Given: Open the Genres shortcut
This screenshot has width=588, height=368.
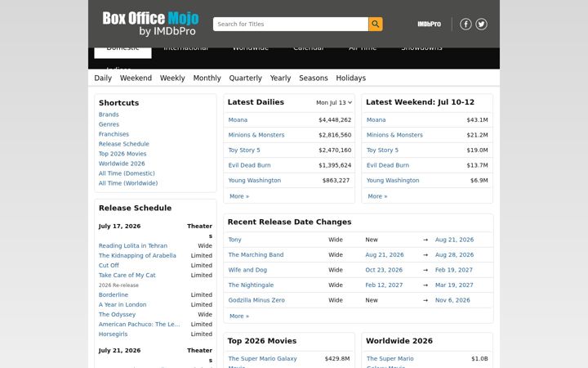Looking at the screenshot, I should (109, 124).
